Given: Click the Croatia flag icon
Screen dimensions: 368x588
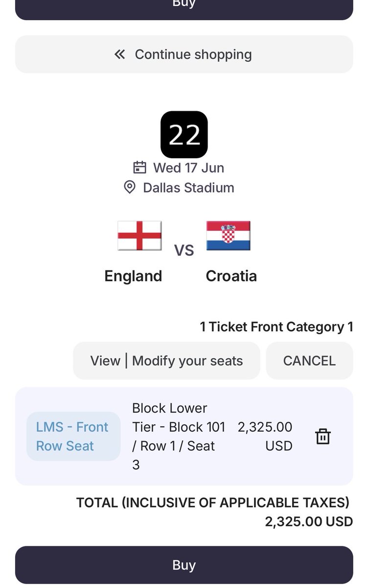Looking at the screenshot, I should (x=228, y=236).
